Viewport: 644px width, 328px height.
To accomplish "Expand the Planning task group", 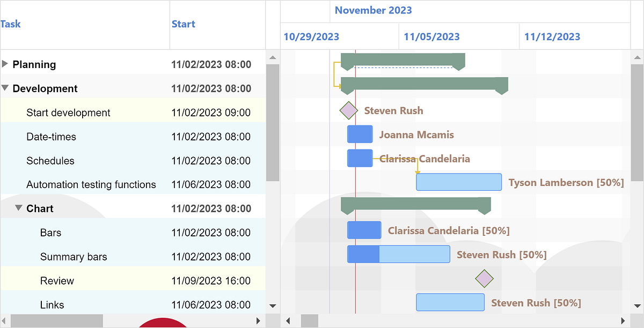I will 6,64.
